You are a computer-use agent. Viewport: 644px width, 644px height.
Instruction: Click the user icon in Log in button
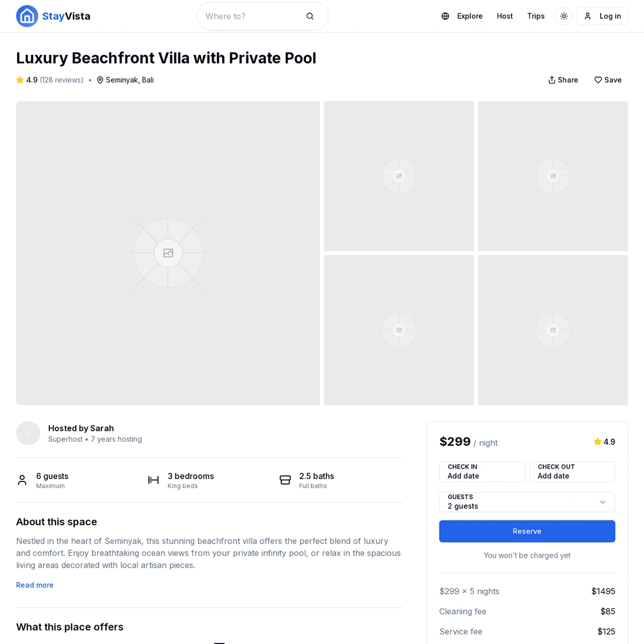coord(588,16)
